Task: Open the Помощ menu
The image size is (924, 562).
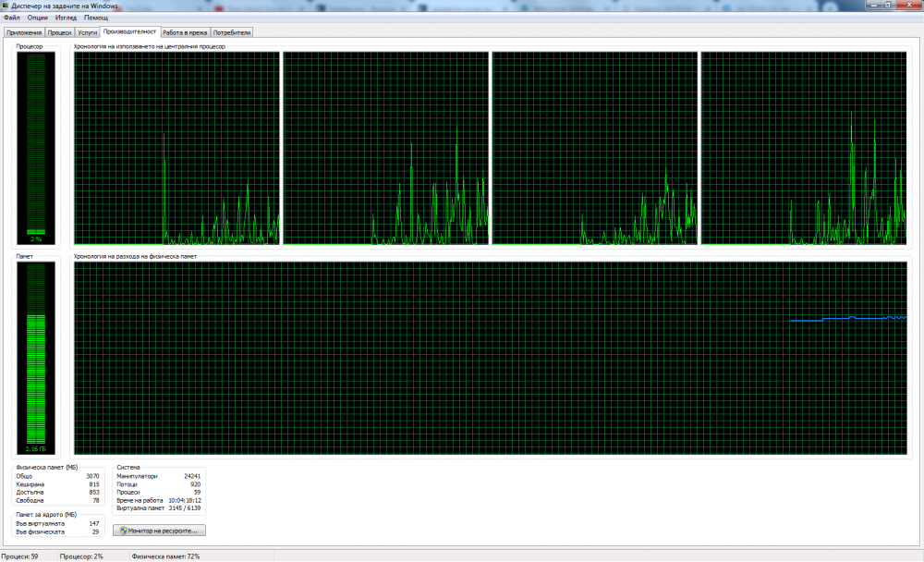Action: click(x=95, y=18)
